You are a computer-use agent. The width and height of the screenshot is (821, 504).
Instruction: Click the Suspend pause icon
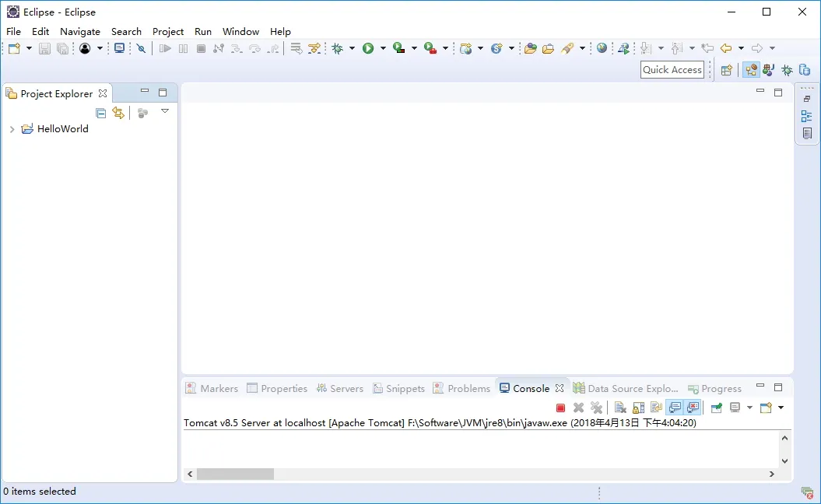coord(183,48)
